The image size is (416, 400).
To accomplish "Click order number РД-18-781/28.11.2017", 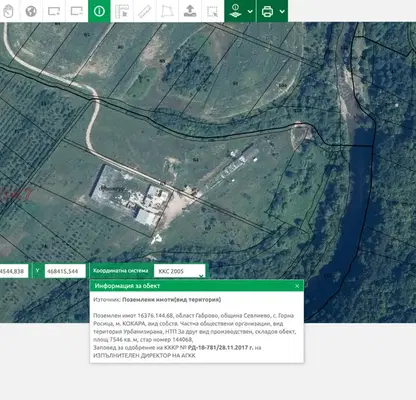I will [x=220, y=347].
